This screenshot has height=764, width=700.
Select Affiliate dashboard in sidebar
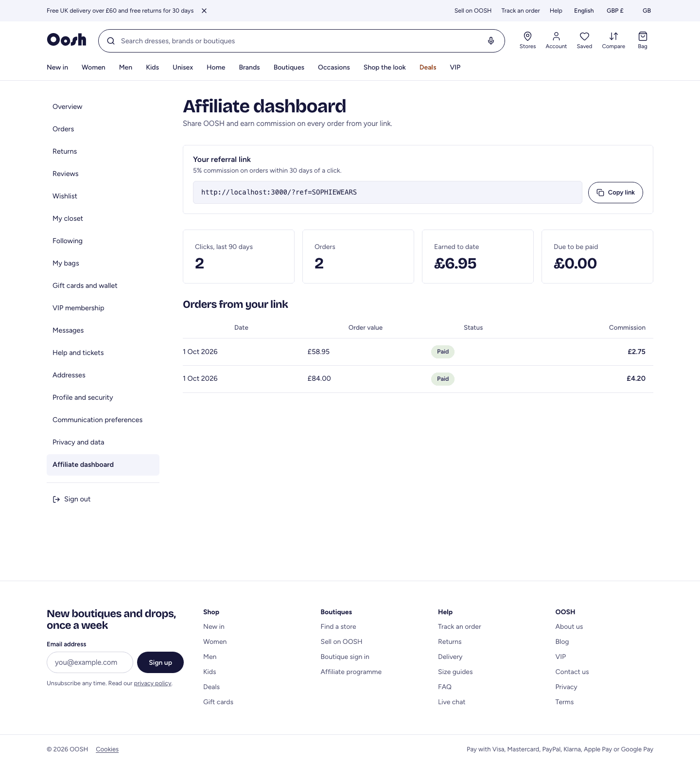(103, 464)
